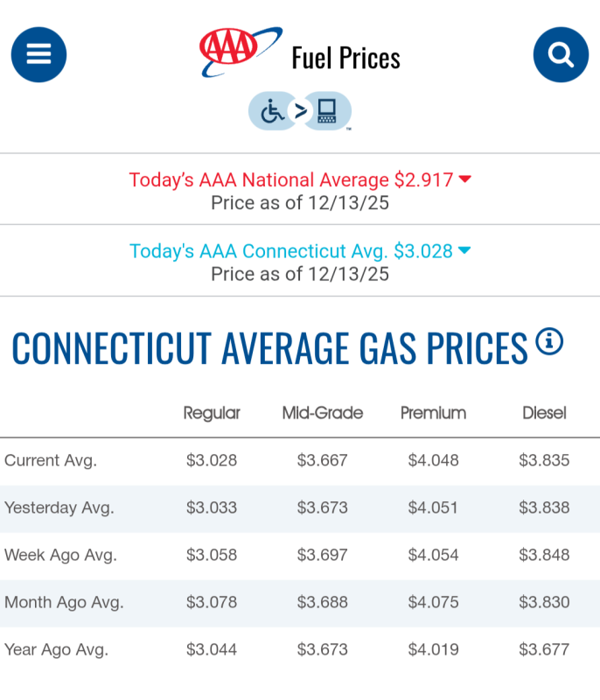The height and width of the screenshot is (700, 600).
Task: Click the Fuel Prices title
Action: coord(345,59)
